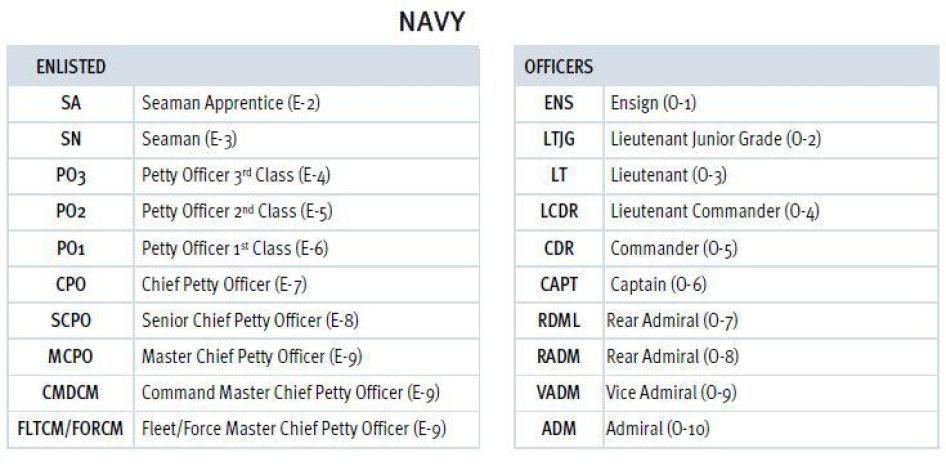The image size is (946, 475).
Task: Click Petty Officer 2nd Class (E-5)
Action: (x=236, y=212)
